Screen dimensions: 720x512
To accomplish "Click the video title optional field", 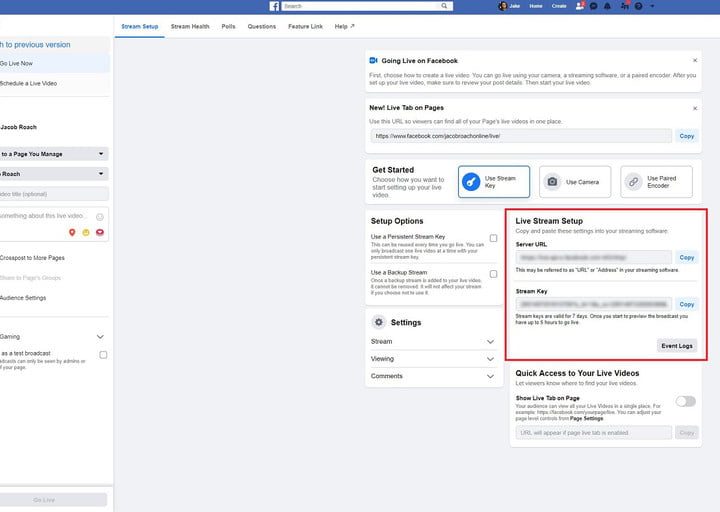I will pos(54,194).
